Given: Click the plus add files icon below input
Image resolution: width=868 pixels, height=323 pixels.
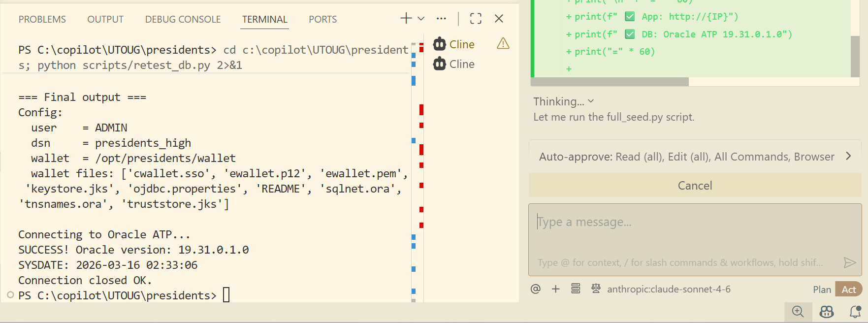Looking at the screenshot, I should [556, 289].
